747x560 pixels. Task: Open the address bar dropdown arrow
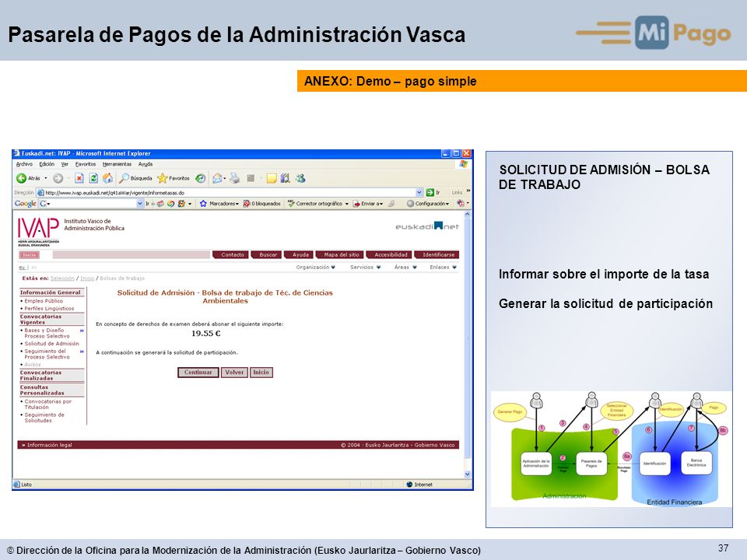coord(419,192)
